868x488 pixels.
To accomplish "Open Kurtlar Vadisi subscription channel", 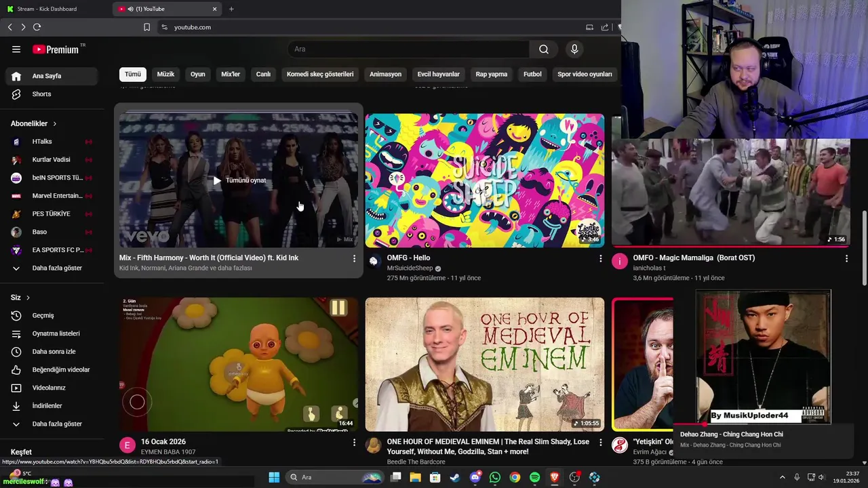I will (52, 160).
